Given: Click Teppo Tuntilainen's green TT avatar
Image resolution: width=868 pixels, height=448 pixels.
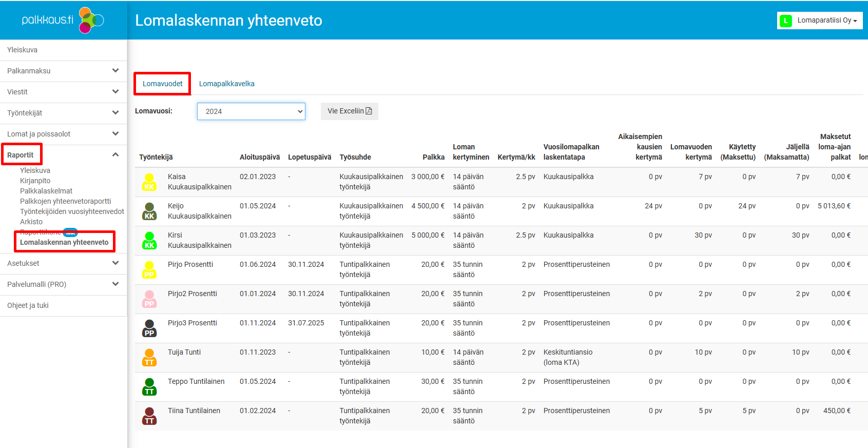Looking at the screenshot, I should point(149,387).
